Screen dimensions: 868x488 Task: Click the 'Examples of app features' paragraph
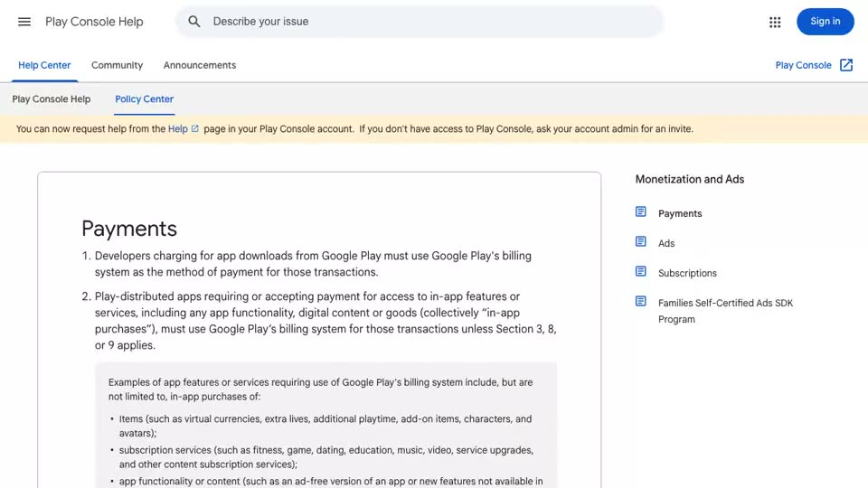(320, 389)
